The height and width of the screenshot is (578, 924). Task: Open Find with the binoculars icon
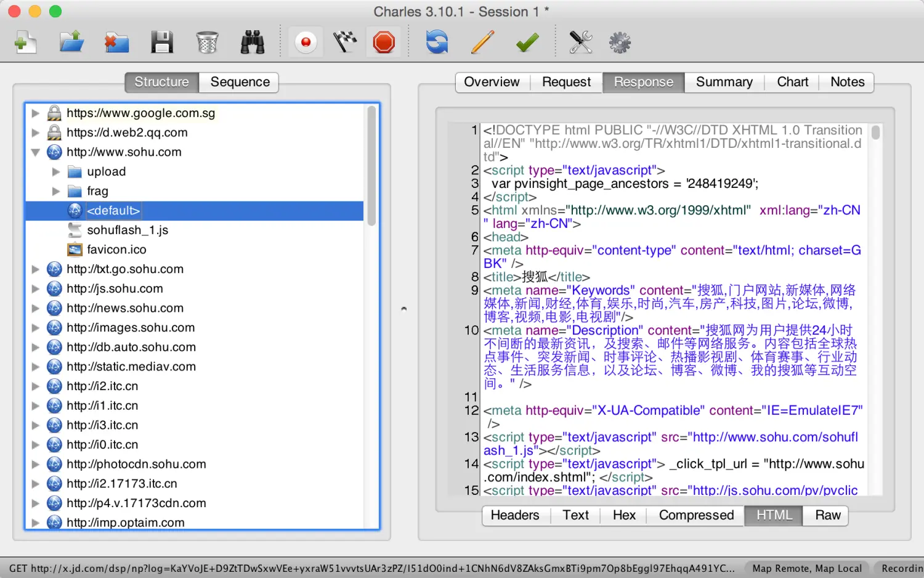[x=253, y=42]
